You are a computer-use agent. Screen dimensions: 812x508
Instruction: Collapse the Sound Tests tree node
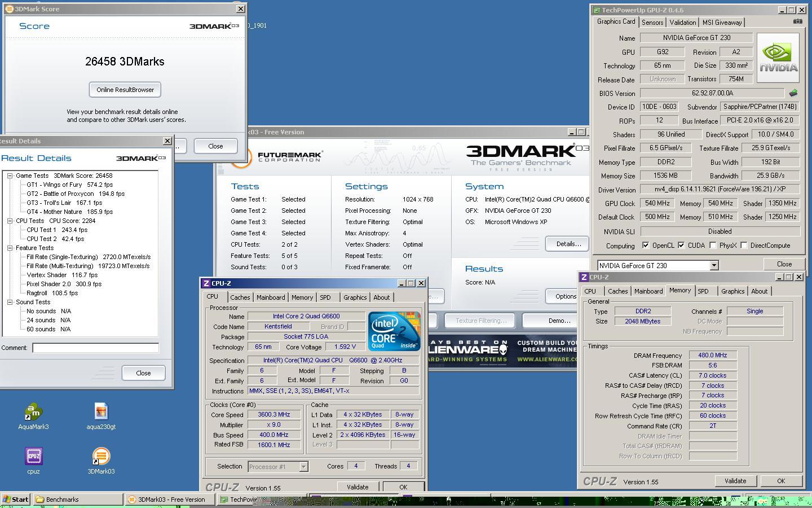[x=10, y=302]
